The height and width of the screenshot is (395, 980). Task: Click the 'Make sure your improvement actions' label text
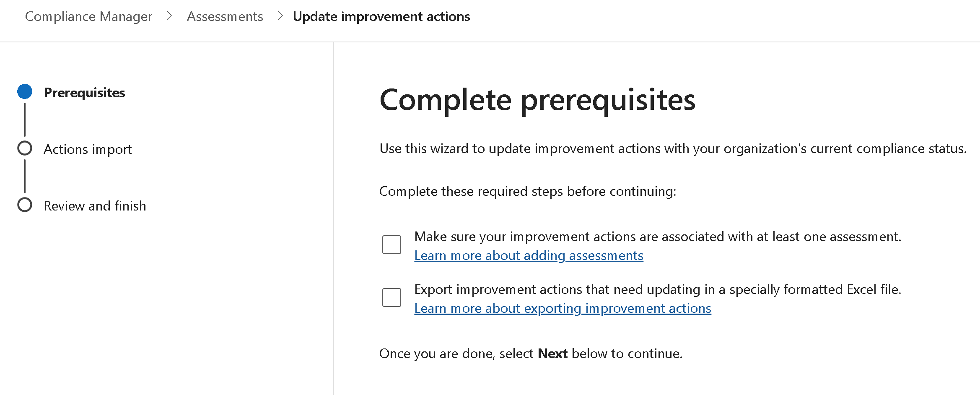coord(657,236)
